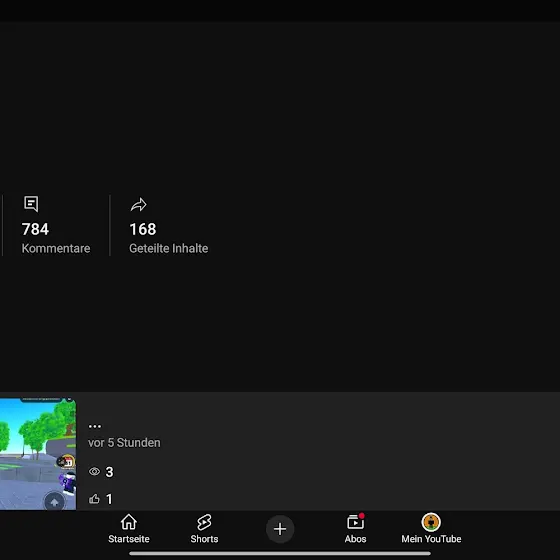Click the thumbs-up likes icon

[94, 499]
